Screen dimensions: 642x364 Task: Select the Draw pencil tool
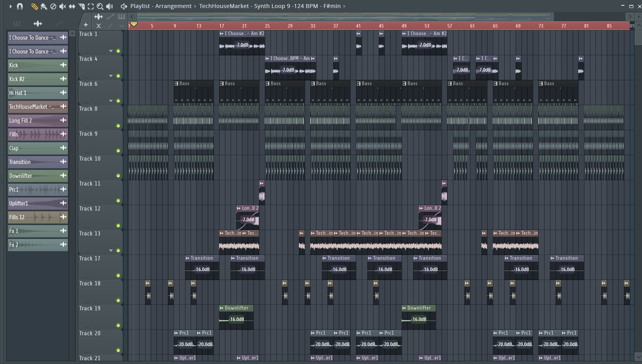click(x=35, y=6)
